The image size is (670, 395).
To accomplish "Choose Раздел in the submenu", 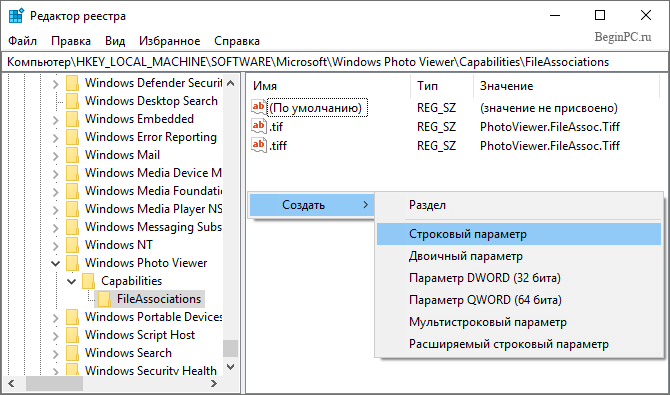I will [x=519, y=205].
